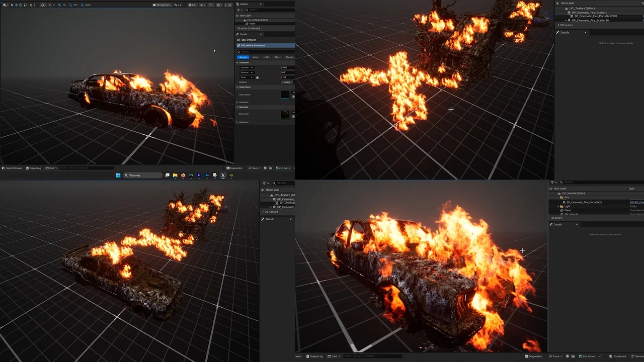644x362 pixels.
Task: Click the Static Mesh asset thumbnail
Action: tap(285, 95)
